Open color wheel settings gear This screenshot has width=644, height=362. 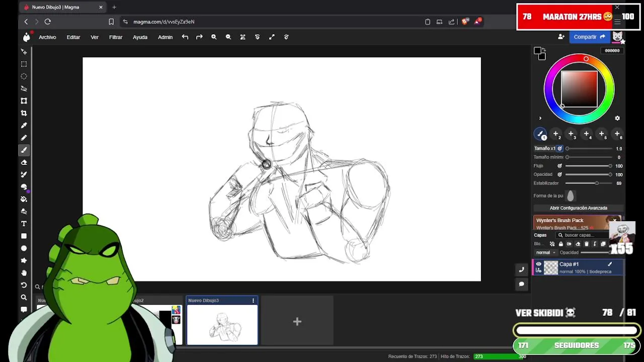click(617, 118)
